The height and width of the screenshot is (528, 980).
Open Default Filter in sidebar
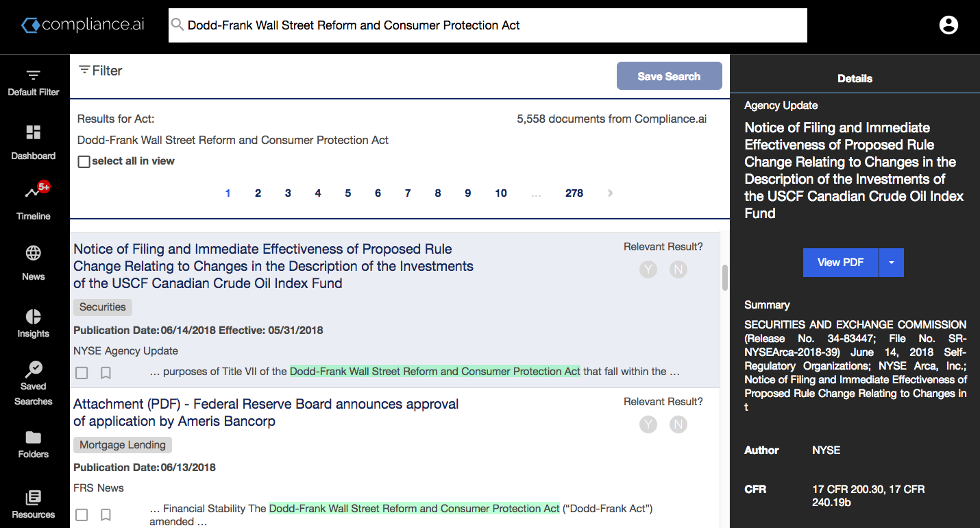(x=34, y=82)
